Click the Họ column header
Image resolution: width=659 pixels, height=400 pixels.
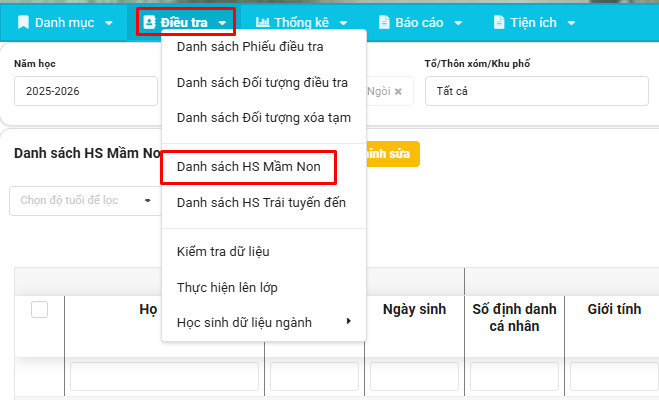(148, 309)
